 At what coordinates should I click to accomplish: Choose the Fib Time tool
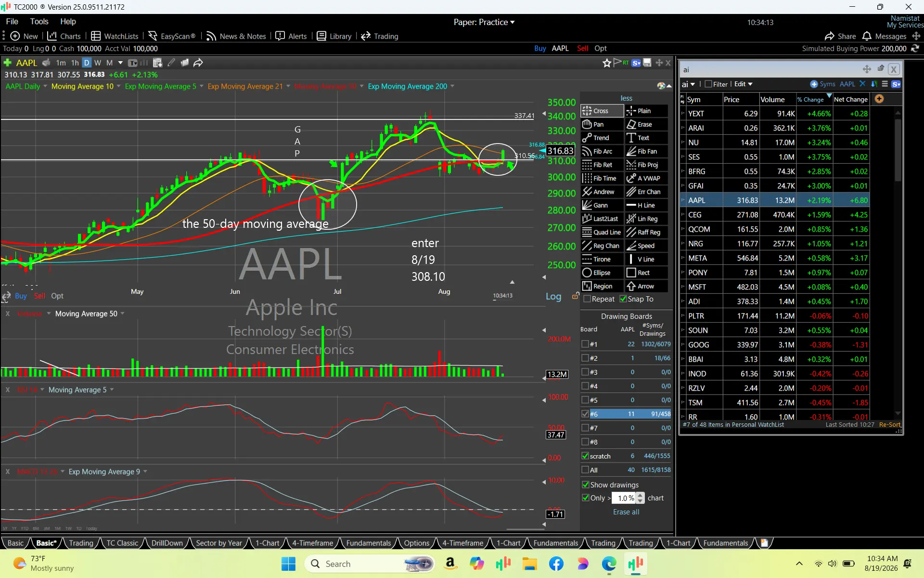602,178
